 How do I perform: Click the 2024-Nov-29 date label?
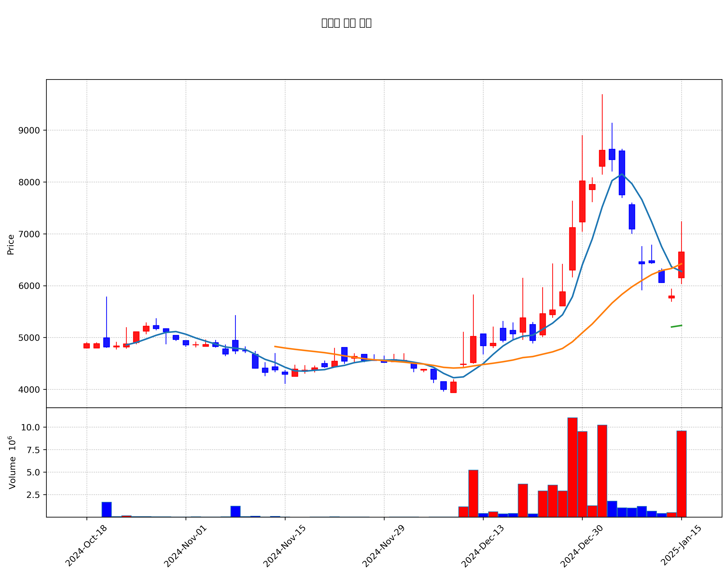pyautogui.click(x=383, y=546)
